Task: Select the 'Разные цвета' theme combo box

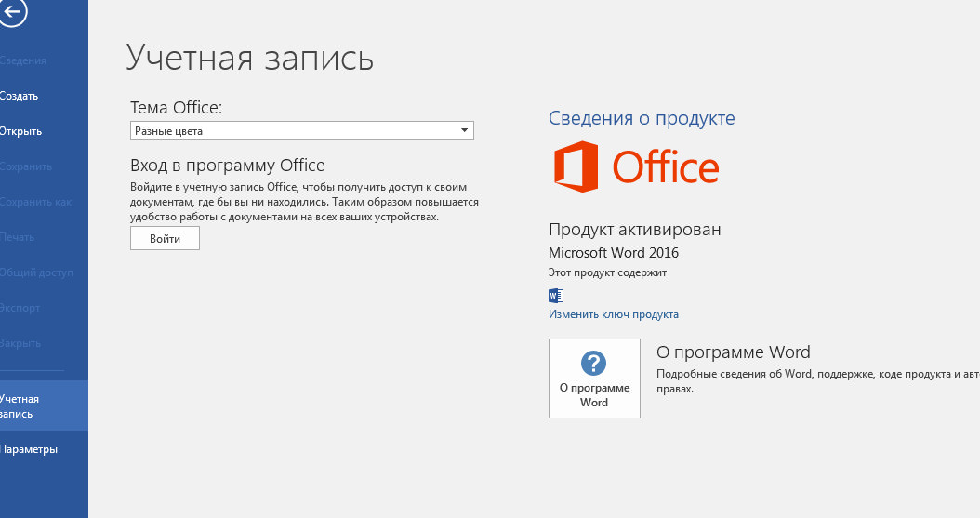Action: [x=302, y=130]
